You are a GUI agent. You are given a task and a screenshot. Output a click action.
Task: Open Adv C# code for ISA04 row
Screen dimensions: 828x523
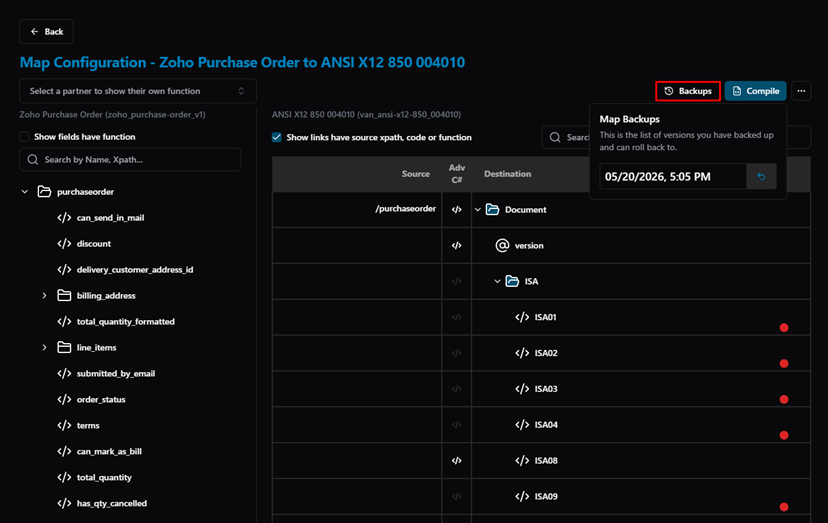457,425
